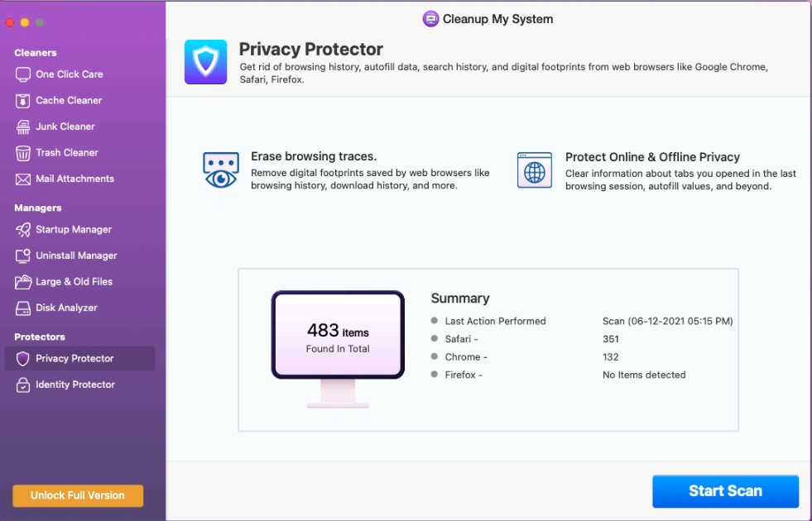Go to Junk Cleaner
Viewport: 812px width, 521px height.
[x=65, y=127]
